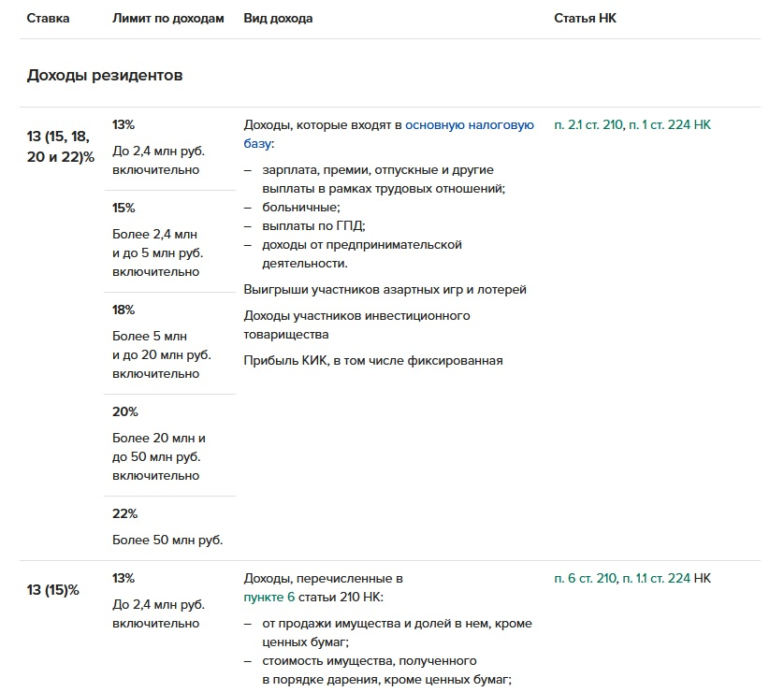Click 'Выигрыши участников азартных игр и лотерей' text
The height and width of the screenshot is (692, 784).
pos(385,290)
